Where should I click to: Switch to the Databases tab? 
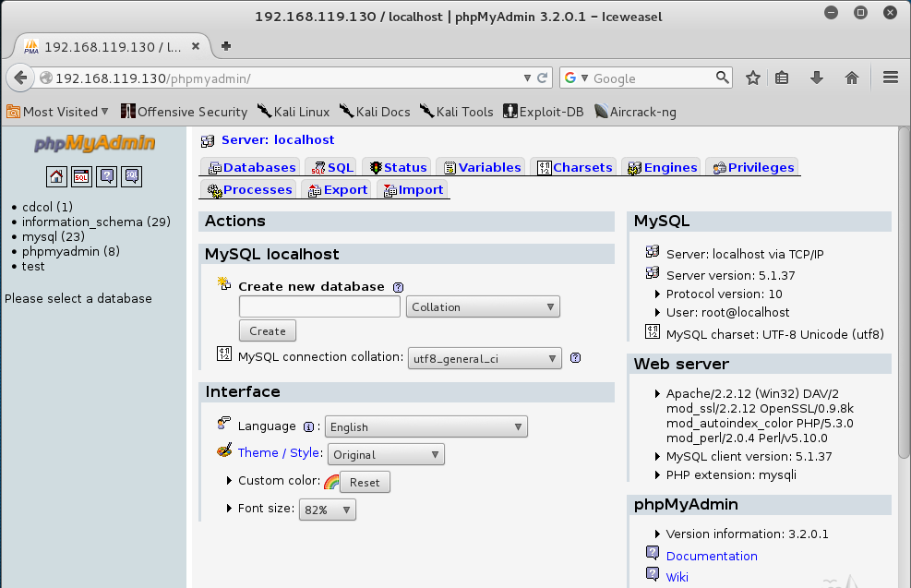coord(252,168)
